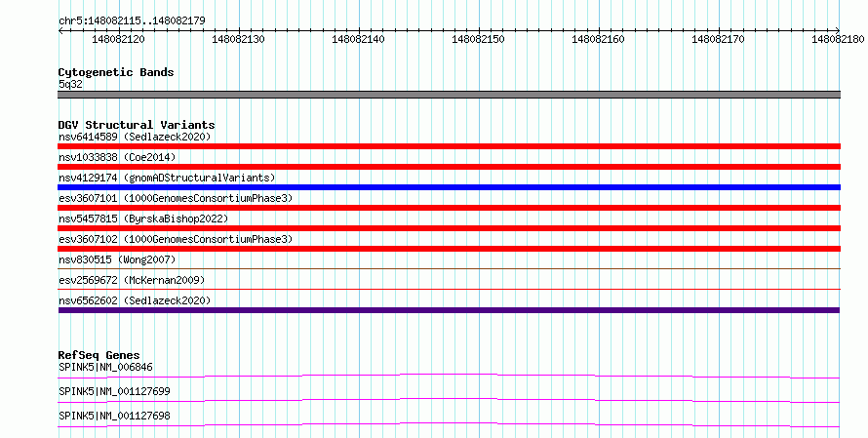Click ruler position 148082120
This screenshot has width=868, height=438.
(118, 39)
